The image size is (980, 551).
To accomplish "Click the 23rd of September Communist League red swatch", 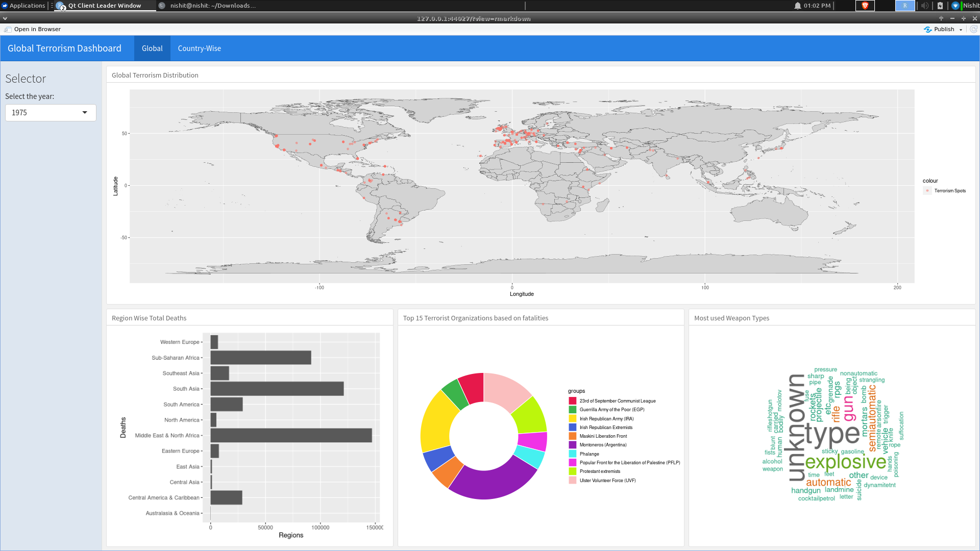I will [572, 401].
